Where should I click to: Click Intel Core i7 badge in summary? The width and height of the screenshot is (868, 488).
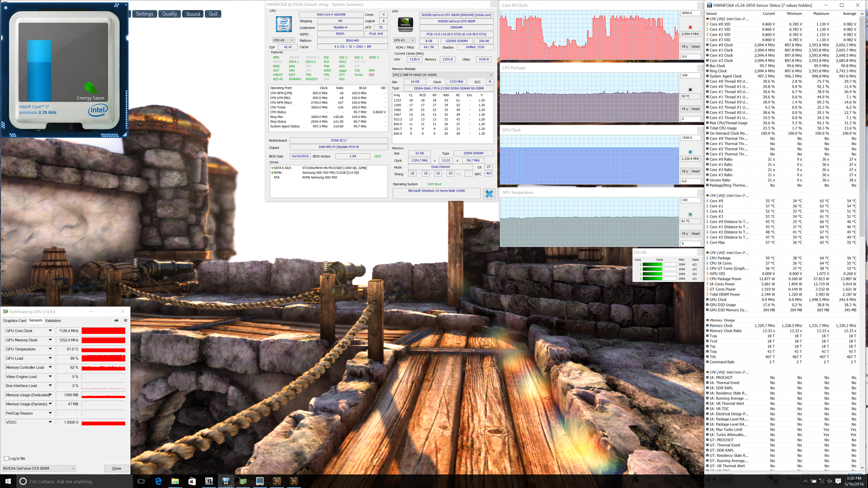283,24
